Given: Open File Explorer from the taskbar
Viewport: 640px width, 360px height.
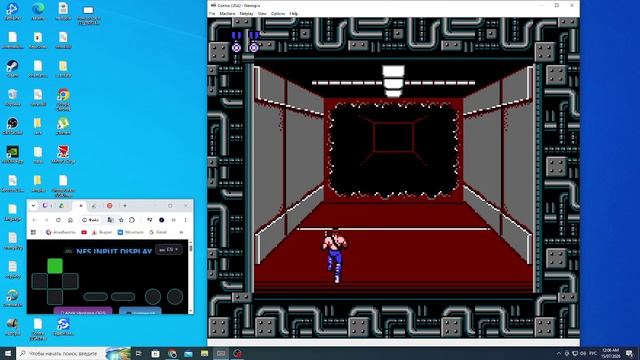Looking at the screenshot, I should [x=204, y=353].
